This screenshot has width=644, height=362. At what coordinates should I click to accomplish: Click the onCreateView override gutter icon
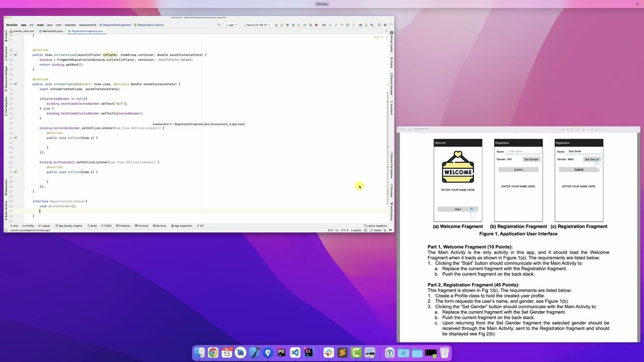coord(16,55)
